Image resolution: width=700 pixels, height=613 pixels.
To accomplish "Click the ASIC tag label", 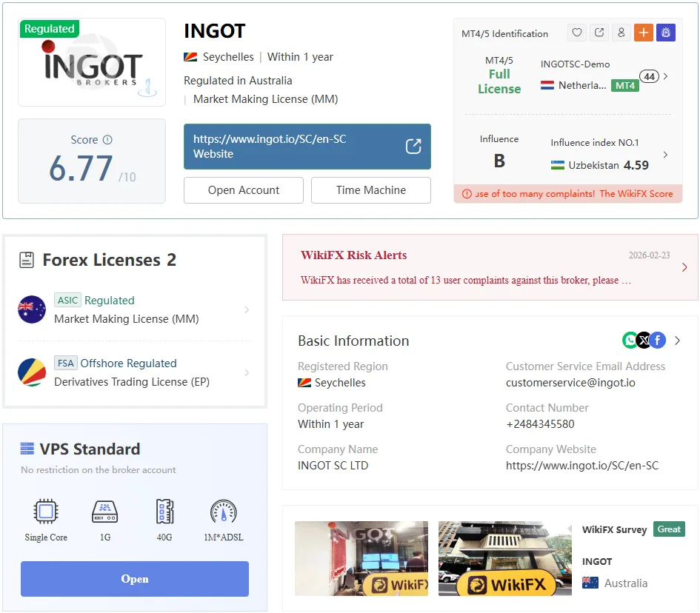I will [67, 301].
